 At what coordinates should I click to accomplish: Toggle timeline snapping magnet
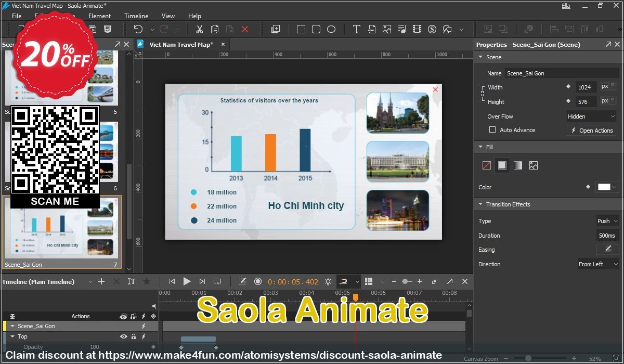(x=343, y=281)
